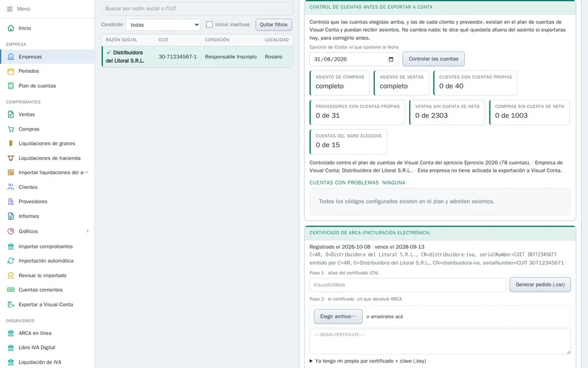Screen dimensions: 588x368
Task: Click the Exportar a Visual Conta icon
Action: [x=11, y=304]
